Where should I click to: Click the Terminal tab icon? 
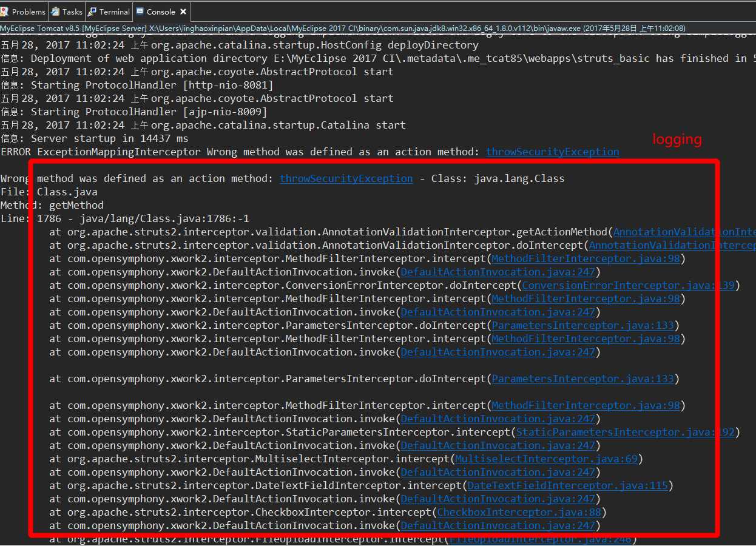point(93,12)
